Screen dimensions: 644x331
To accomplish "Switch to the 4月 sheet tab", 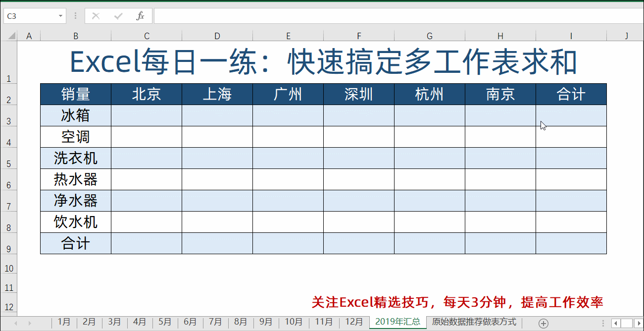I will [140, 322].
